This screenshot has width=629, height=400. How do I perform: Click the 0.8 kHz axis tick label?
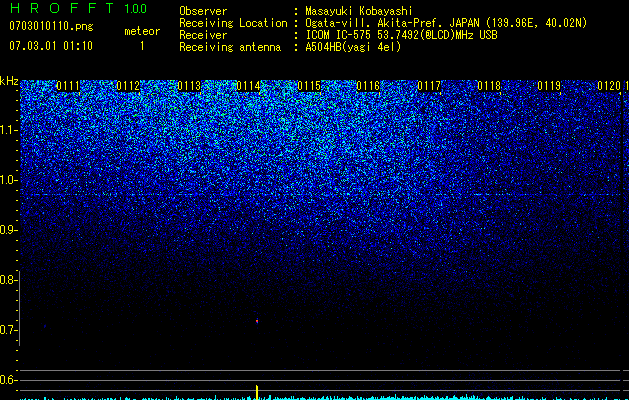click(x=8, y=280)
